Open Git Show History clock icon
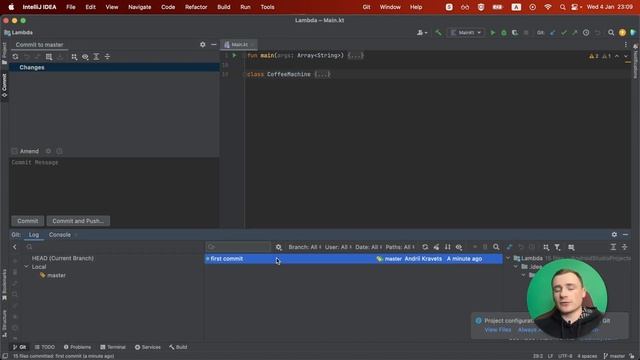This screenshot has width=640, height=360. [x=586, y=33]
